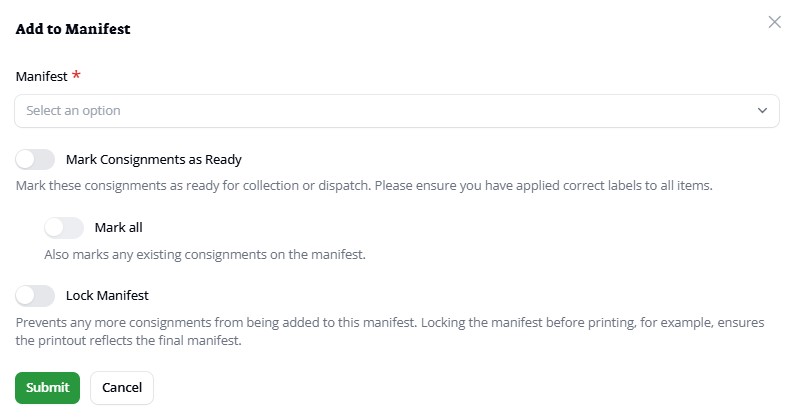The width and height of the screenshot is (790, 417).
Task: Click the empty middle of the Manifest select box
Action: [x=400, y=111]
